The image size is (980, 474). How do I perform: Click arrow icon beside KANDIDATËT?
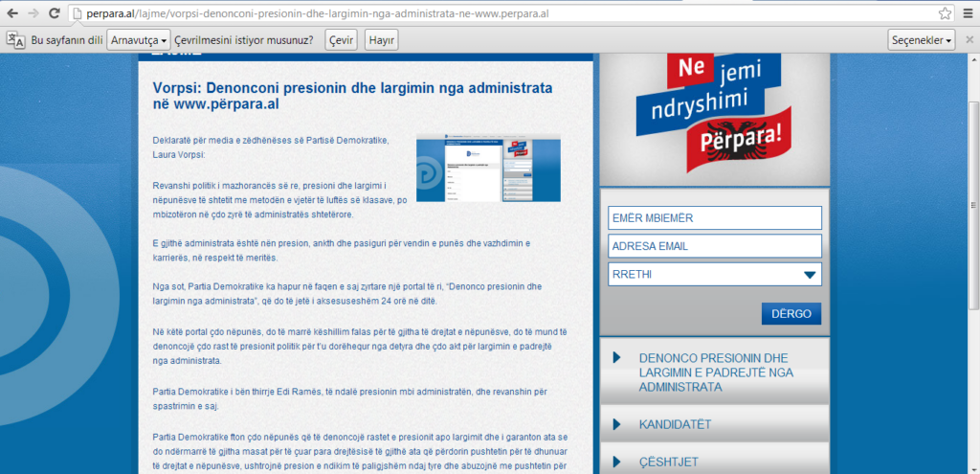[x=617, y=424]
